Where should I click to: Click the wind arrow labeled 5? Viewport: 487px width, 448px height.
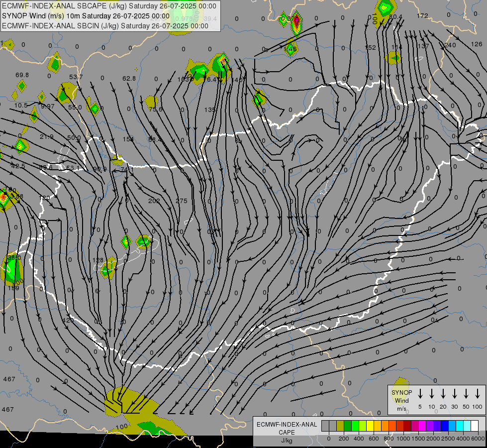(420, 394)
